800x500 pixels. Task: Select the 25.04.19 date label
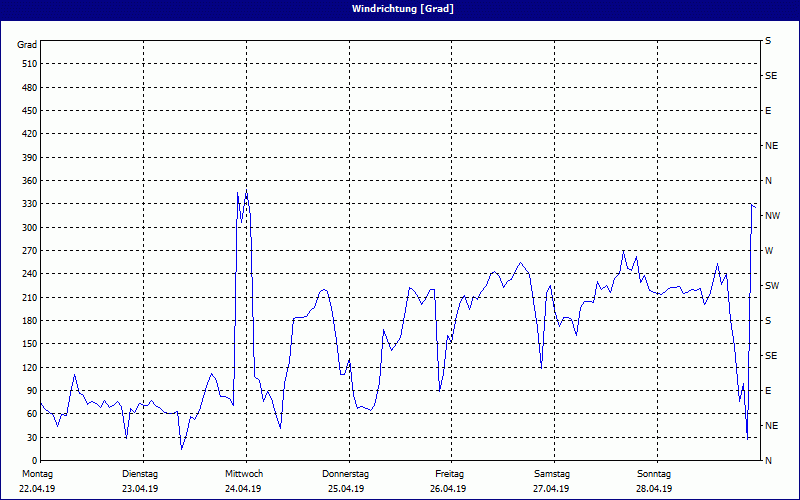346,489
